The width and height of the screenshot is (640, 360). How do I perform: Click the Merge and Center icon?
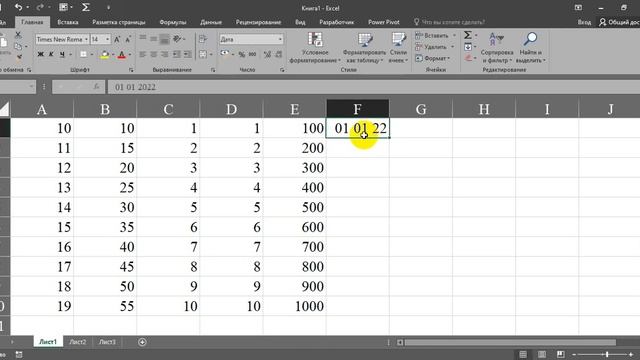pos(203,54)
